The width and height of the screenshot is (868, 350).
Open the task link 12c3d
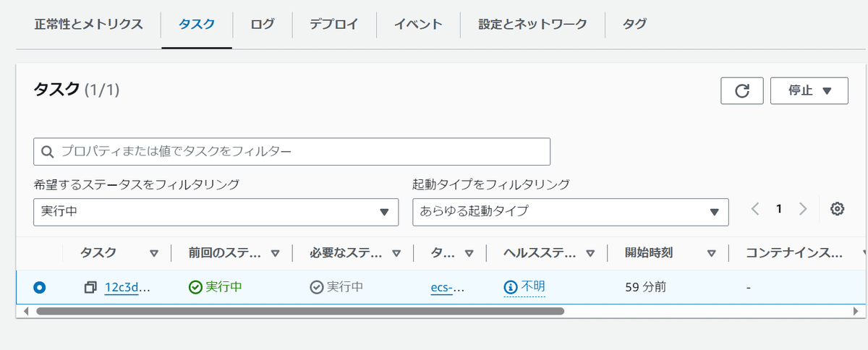[127, 287]
